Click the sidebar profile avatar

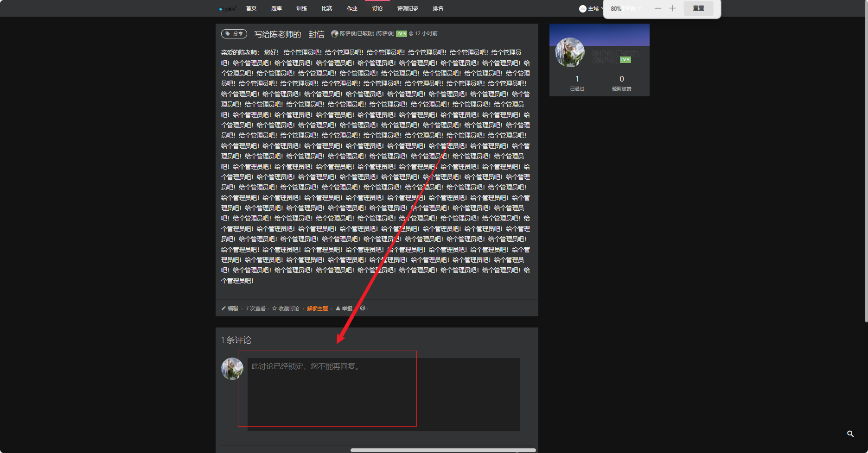(570, 52)
